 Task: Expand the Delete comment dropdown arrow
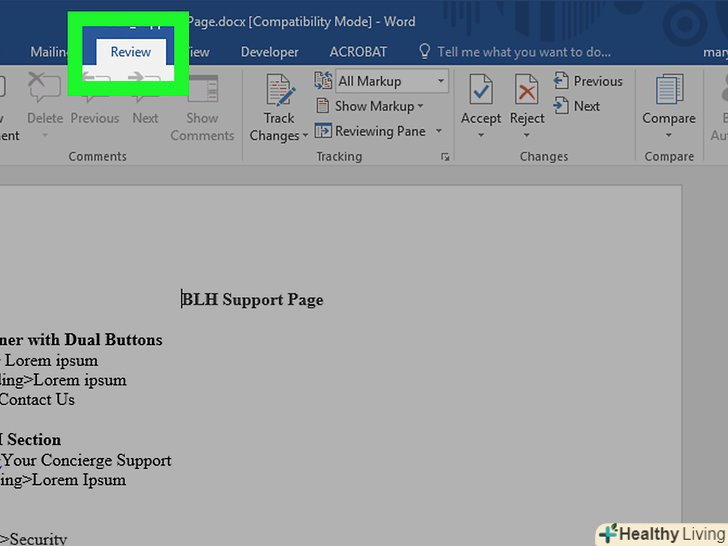pos(45,136)
